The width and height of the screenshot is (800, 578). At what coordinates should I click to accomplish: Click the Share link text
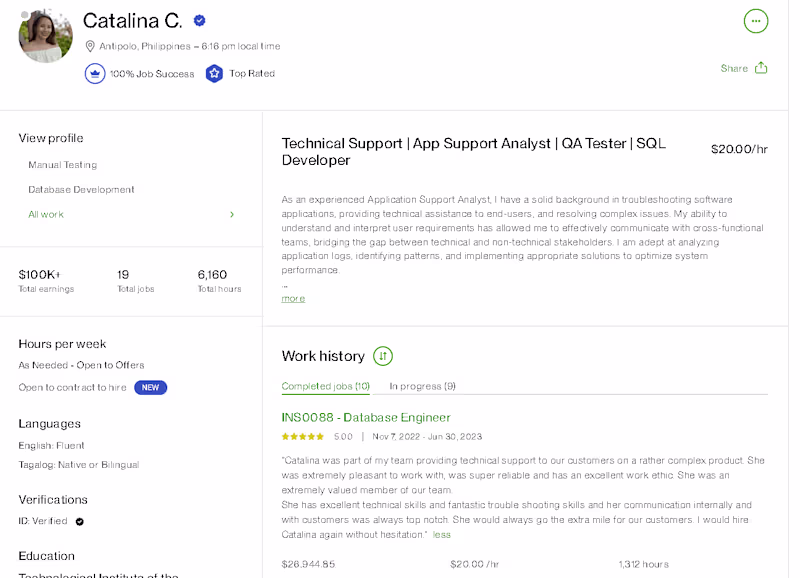pyautogui.click(x=734, y=68)
